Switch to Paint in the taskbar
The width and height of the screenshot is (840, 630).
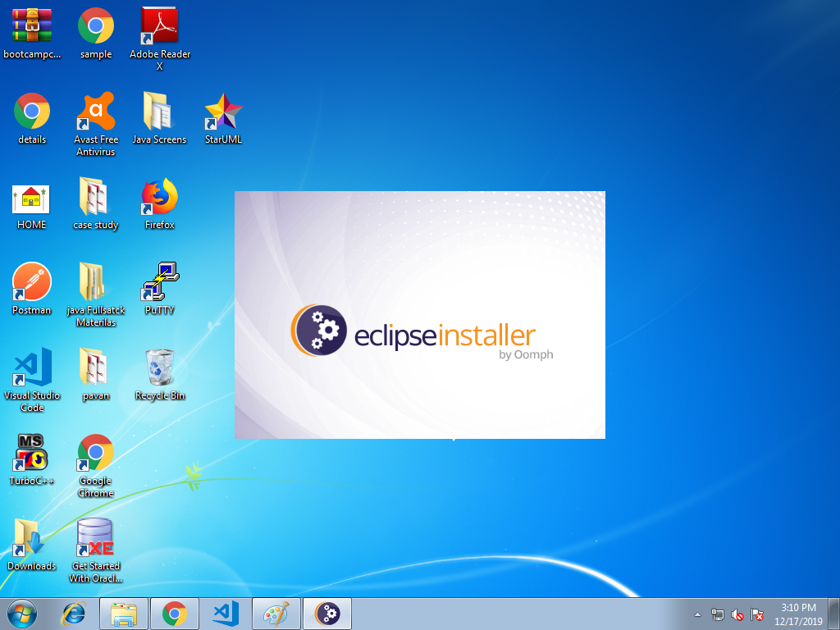click(276, 614)
